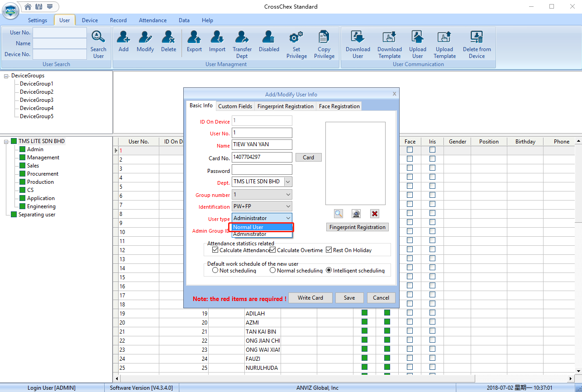The width and height of the screenshot is (582, 392).
Task: Click the Card No. input field
Action: click(x=262, y=157)
